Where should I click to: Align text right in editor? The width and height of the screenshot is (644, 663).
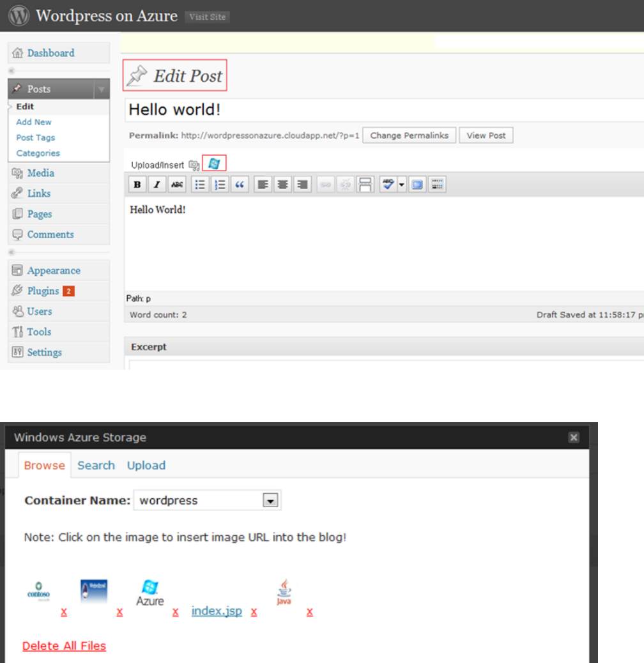coord(302,185)
